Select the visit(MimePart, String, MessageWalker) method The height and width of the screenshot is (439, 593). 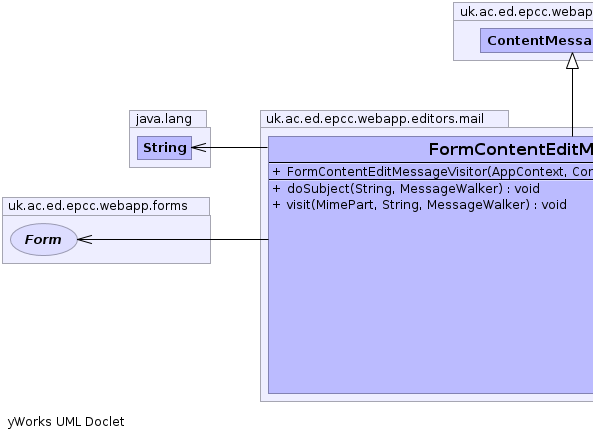point(427,205)
